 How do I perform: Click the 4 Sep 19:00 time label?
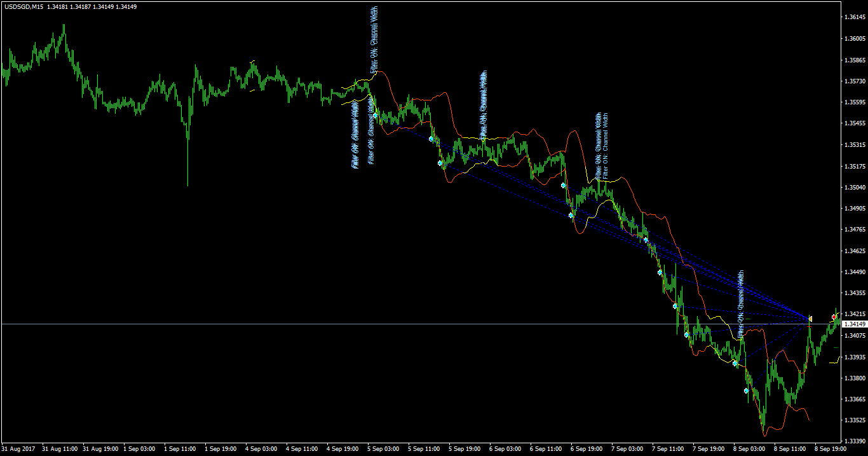click(x=342, y=449)
